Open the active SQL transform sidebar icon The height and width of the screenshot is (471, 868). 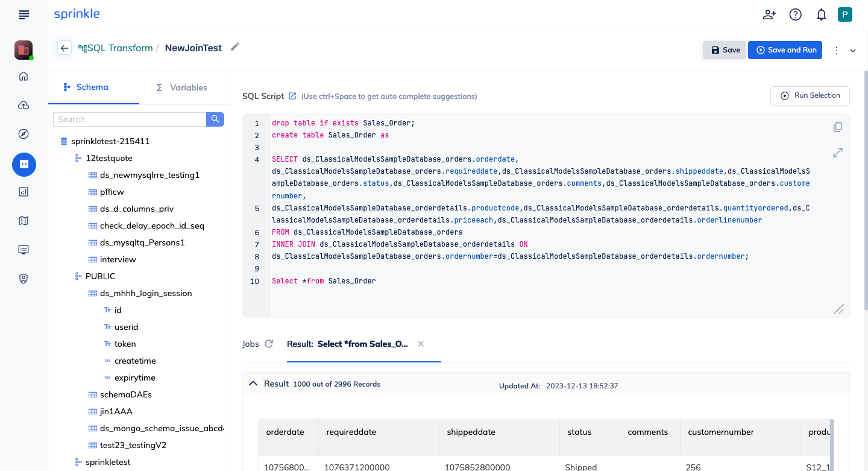(x=24, y=164)
